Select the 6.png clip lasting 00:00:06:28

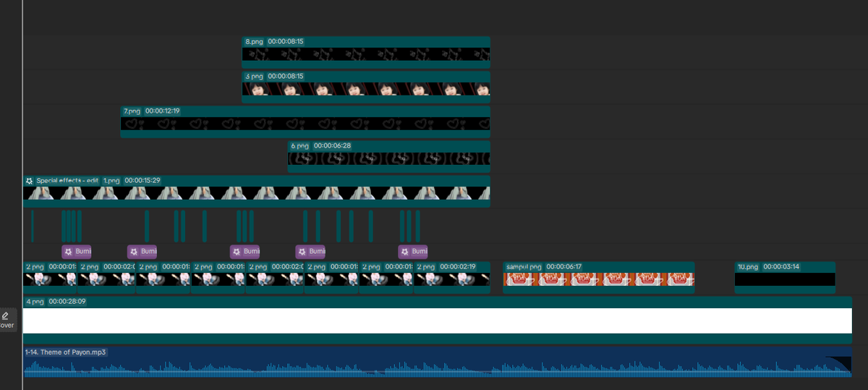tap(389, 156)
